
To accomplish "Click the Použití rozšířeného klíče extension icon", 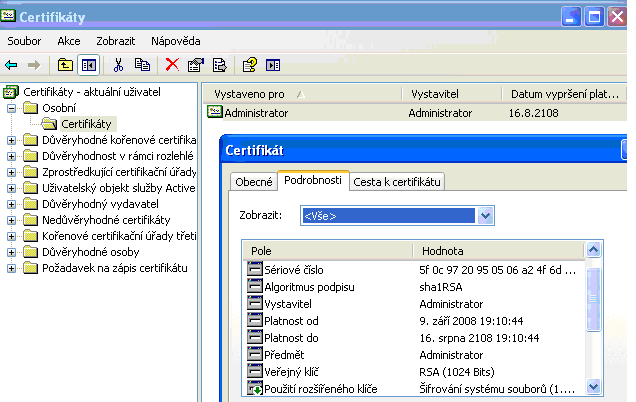I will (x=255, y=388).
